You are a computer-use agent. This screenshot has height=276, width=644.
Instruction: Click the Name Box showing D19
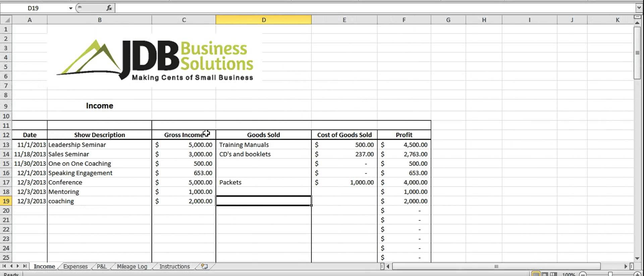34,8
